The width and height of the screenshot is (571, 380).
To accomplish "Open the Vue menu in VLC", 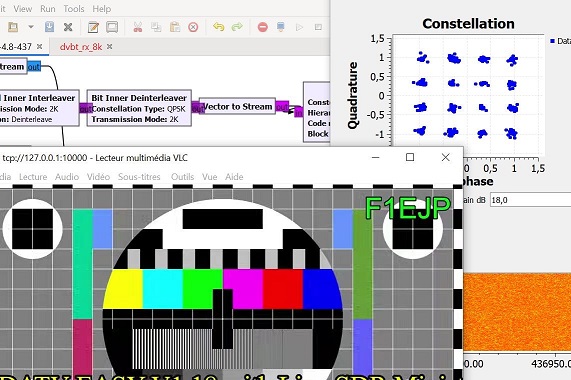I will point(209,177).
